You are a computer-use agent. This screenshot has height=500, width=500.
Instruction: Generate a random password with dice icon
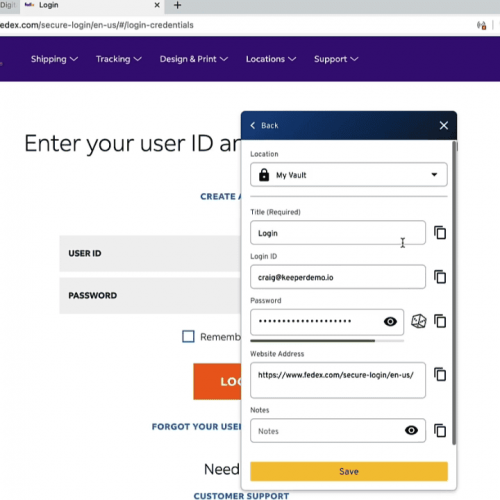tap(419, 321)
